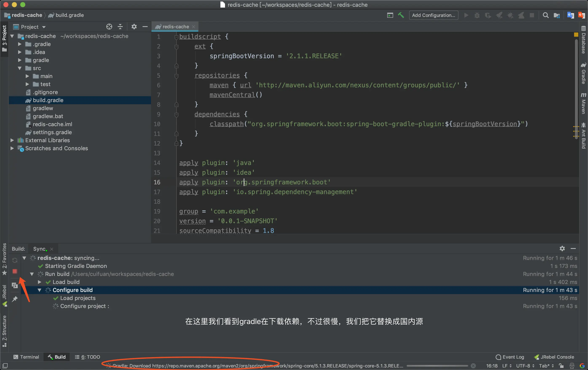Open Search Everywhere magnifier icon

(546, 15)
